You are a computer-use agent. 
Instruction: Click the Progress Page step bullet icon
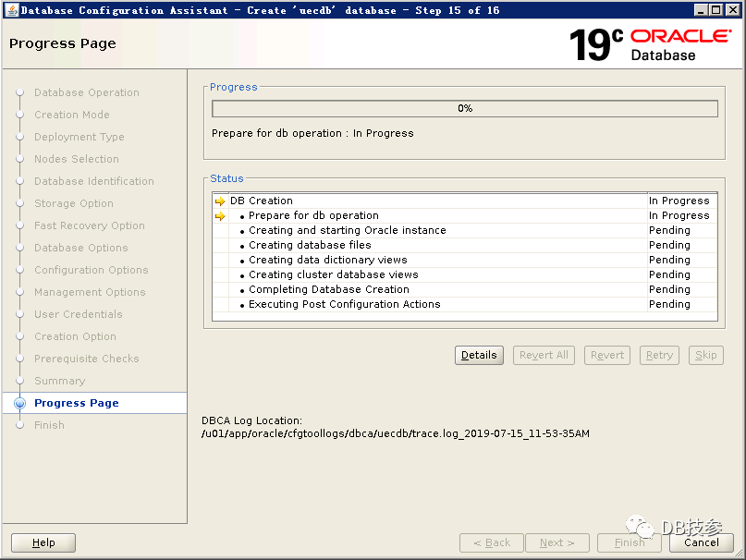pos(20,403)
